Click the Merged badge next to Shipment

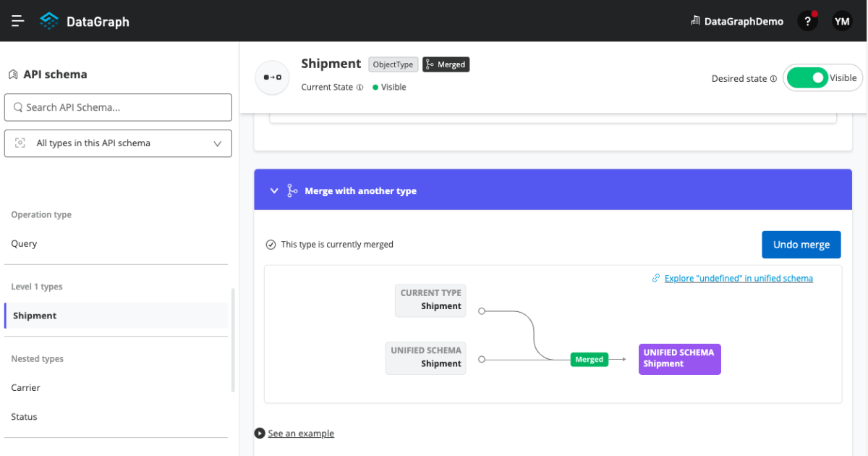point(446,64)
